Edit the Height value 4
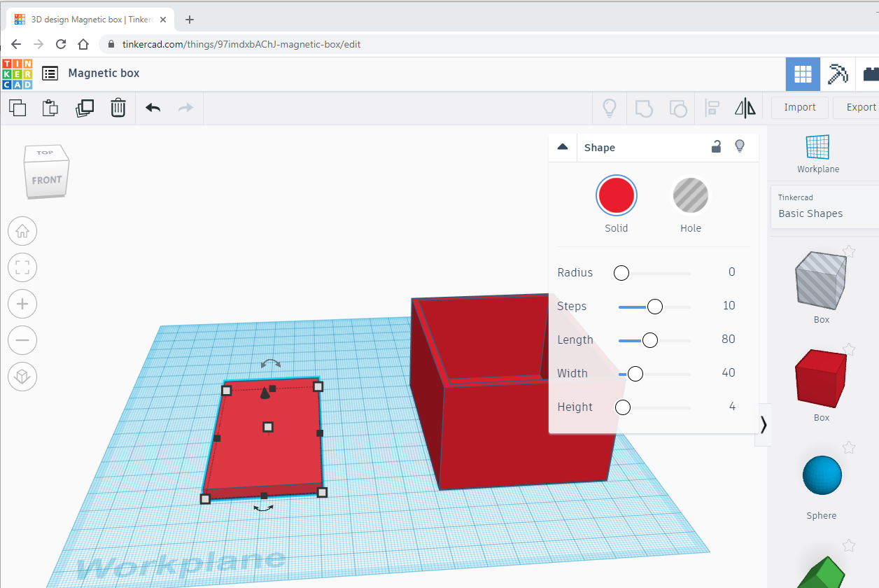The image size is (879, 588). pos(732,406)
